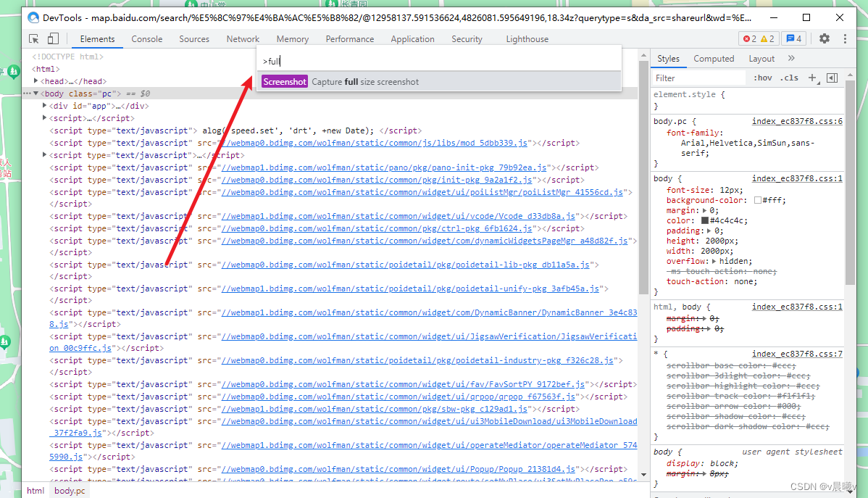The height and width of the screenshot is (498, 868).
Task: Click the element.style rule block
Action: 748,100
